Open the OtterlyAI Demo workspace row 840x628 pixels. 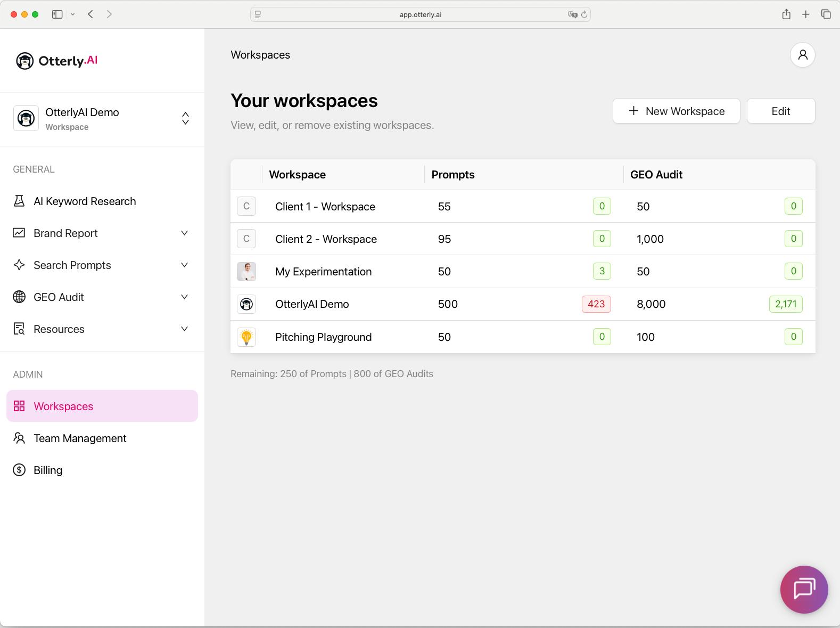tap(523, 304)
